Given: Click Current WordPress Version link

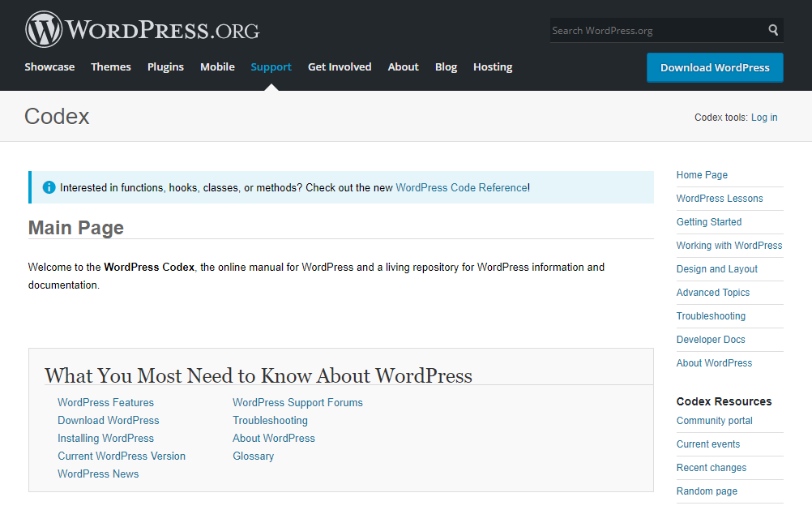Looking at the screenshot, I should coord(122,456).
